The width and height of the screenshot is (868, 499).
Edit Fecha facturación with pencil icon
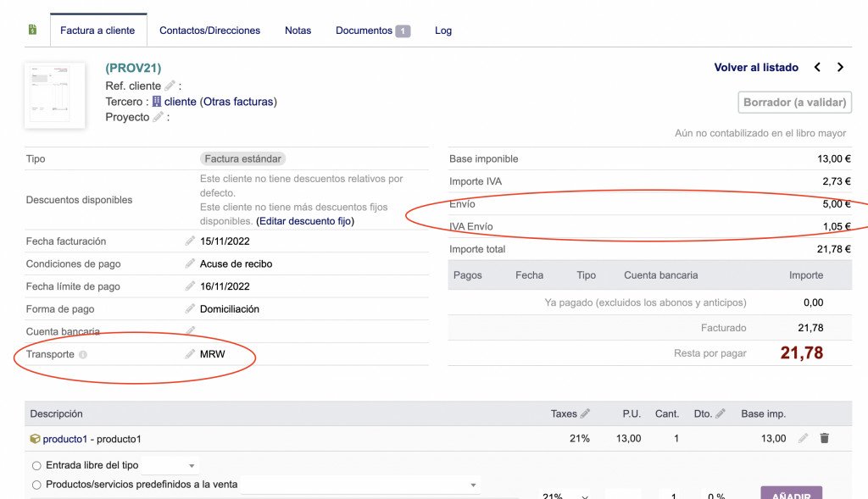tap(190, 241)
